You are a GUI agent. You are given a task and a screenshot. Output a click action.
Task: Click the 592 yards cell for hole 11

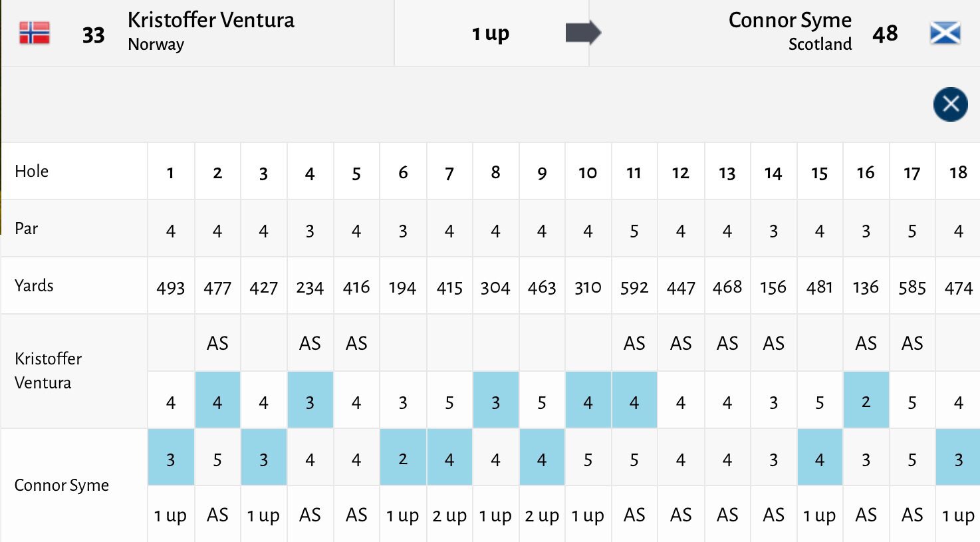point(634,287)
